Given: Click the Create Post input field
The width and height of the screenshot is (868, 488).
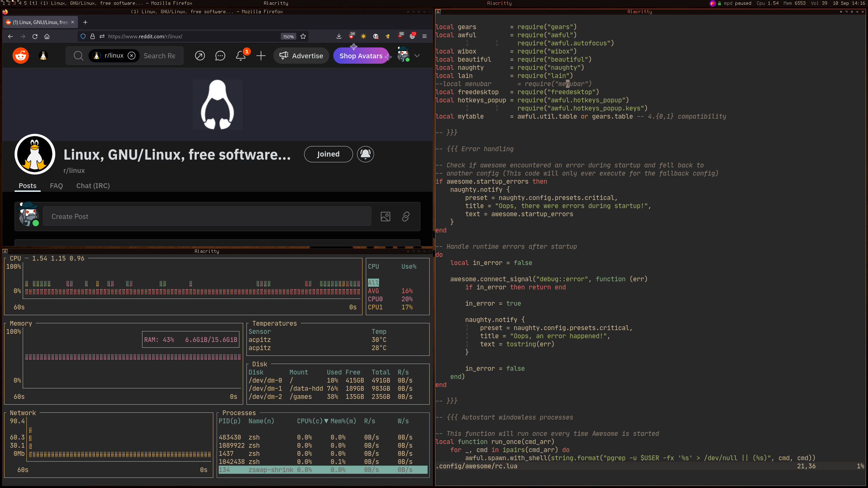Looking at the screenshot, I should click(x=207, y=217).
